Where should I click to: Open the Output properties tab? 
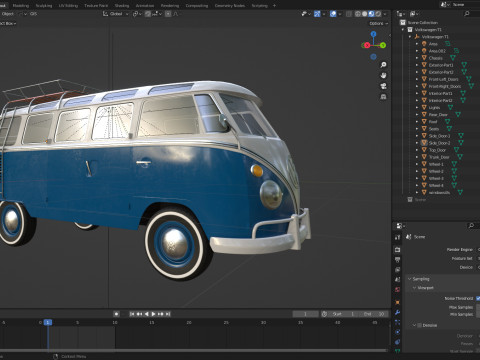pos(397,260)
